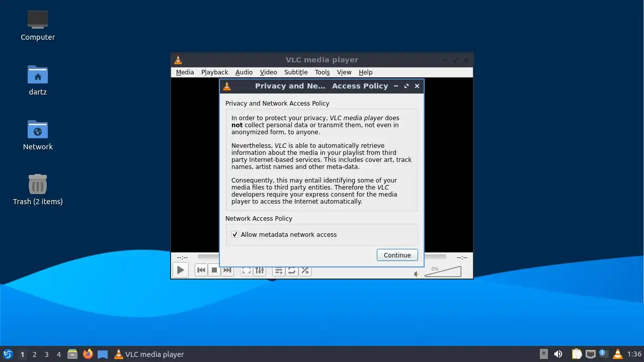Screen dimensions: 644x362
Task: Click the VLC cone icon in dialog title bar
Action: [227, 86]
